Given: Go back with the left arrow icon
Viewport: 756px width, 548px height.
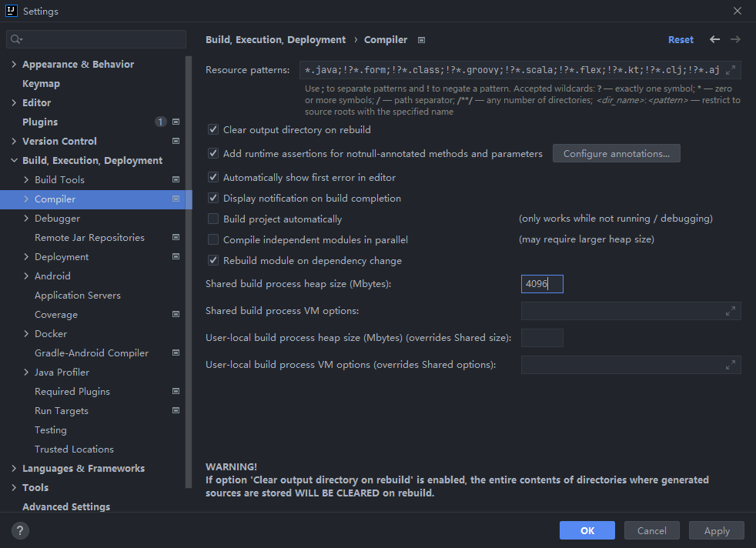Looking at the screenshot, I should [714, 39].
